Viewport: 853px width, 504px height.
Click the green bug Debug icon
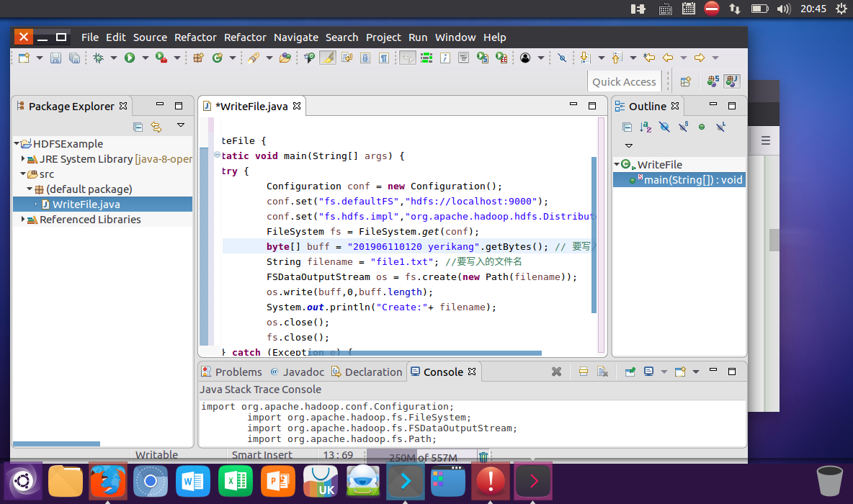99,58
